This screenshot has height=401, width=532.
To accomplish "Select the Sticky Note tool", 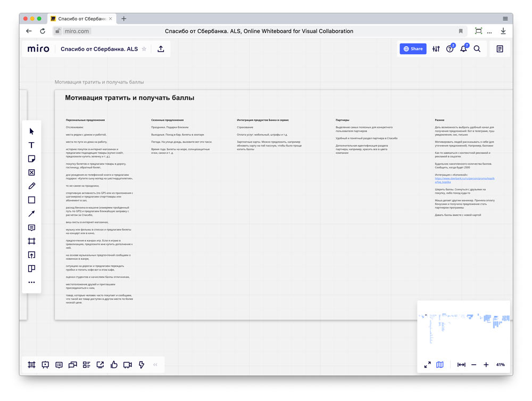I will pyautogui.click(x=31, y=159).
